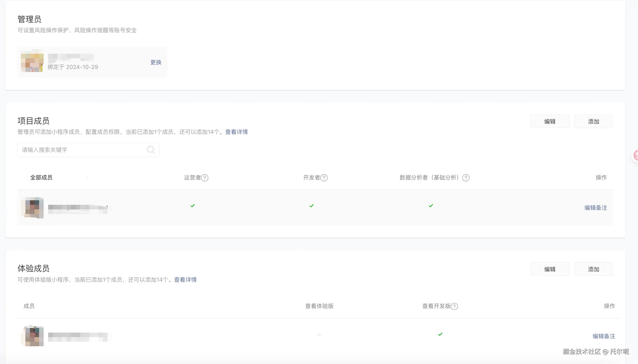Click the project member avatar
This screenshot has width=638, height=364.
tap(33, 208)
